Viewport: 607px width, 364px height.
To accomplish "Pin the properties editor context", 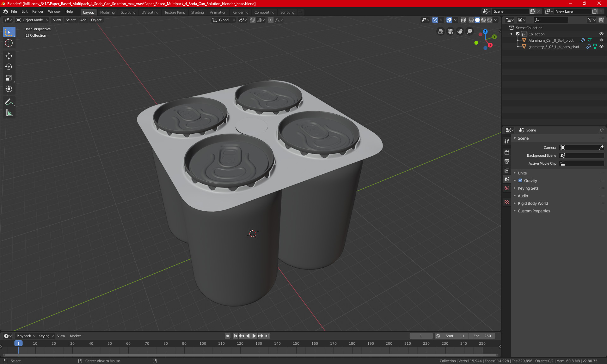I will (x=601, y=130).
